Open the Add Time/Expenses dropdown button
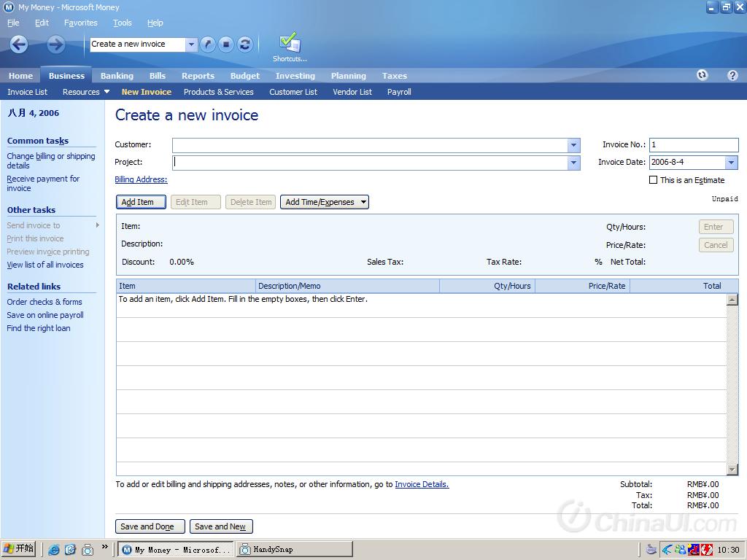 coord(325,202)
